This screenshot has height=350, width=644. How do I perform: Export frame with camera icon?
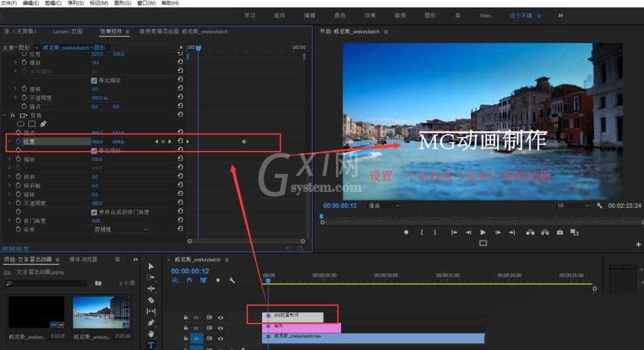(560, 232)
